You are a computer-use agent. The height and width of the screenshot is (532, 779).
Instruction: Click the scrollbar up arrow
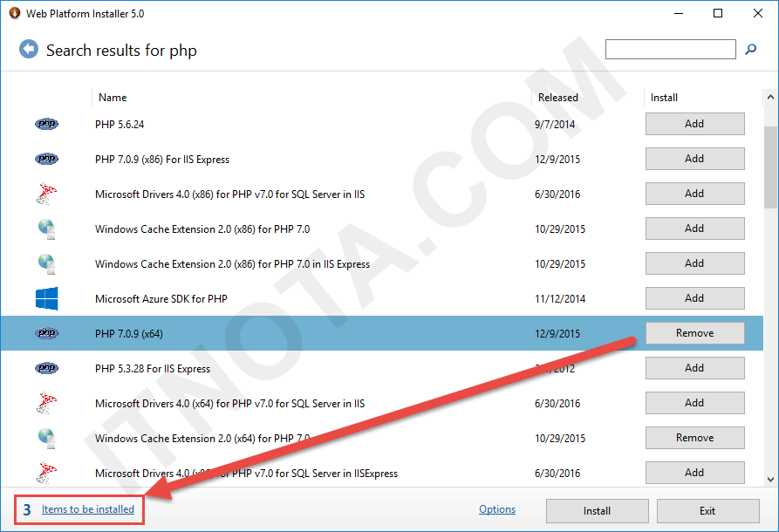point(769,97)
